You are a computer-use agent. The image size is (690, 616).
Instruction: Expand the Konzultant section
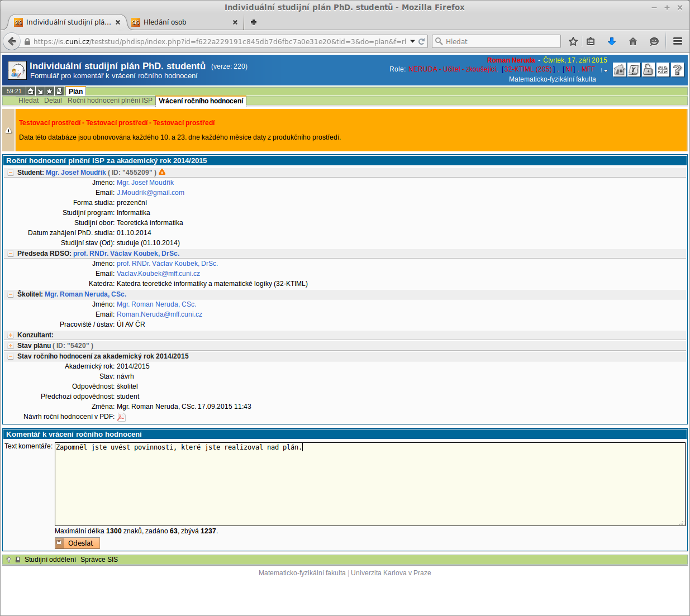point(11,335)
